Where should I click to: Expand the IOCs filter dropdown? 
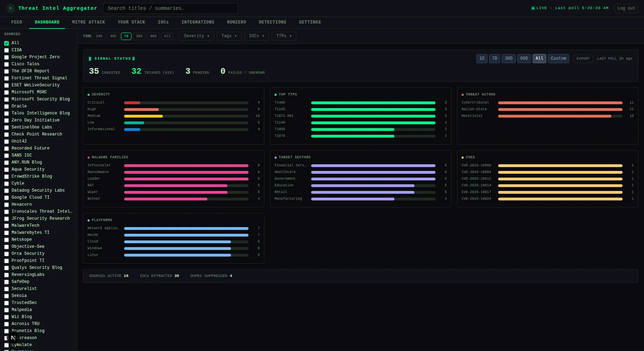[x=256, y=36]
